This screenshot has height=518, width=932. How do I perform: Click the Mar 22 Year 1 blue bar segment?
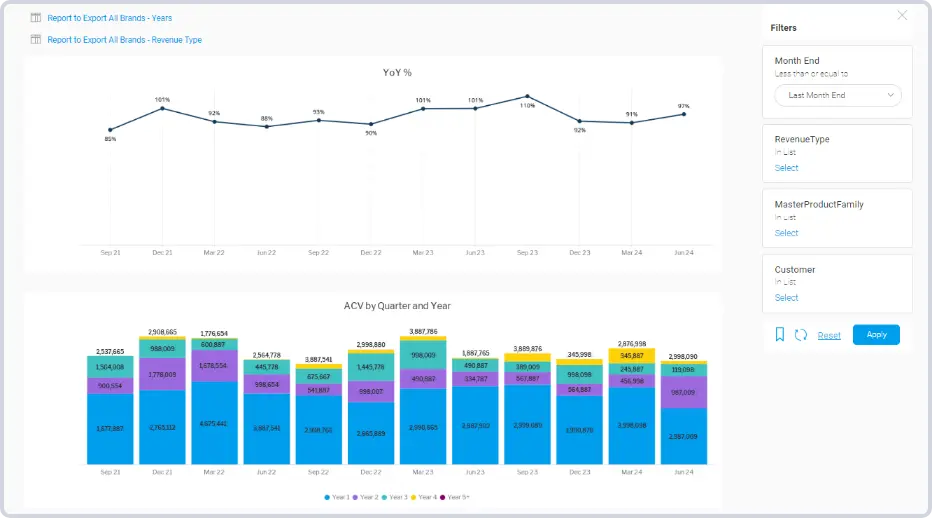coord(214,424)
